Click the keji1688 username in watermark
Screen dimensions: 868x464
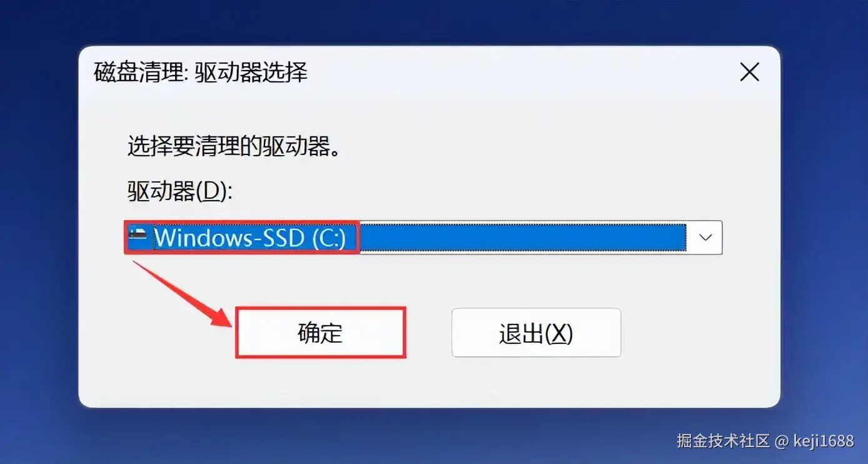pyautogui.click(x=824, y=440)
